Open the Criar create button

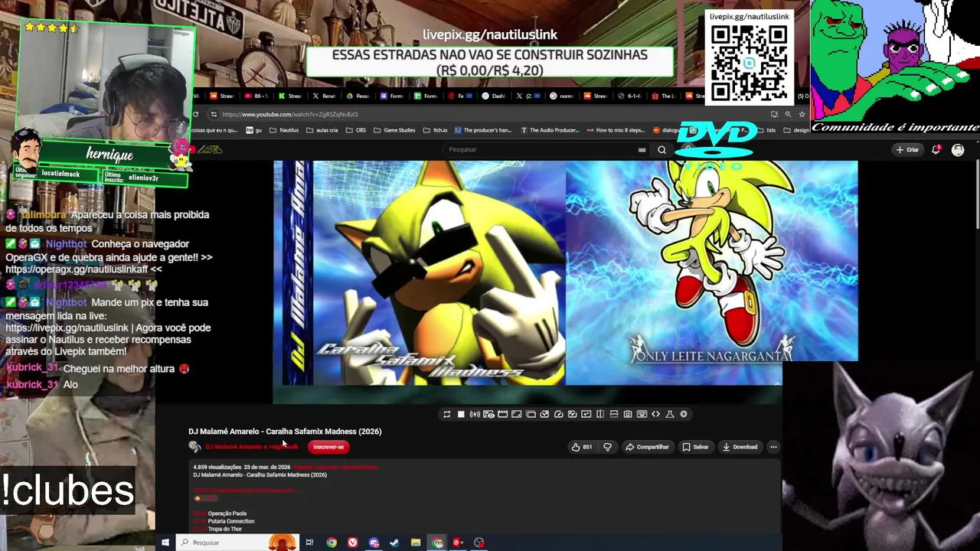pyautogui.click(x=907, y=150)
